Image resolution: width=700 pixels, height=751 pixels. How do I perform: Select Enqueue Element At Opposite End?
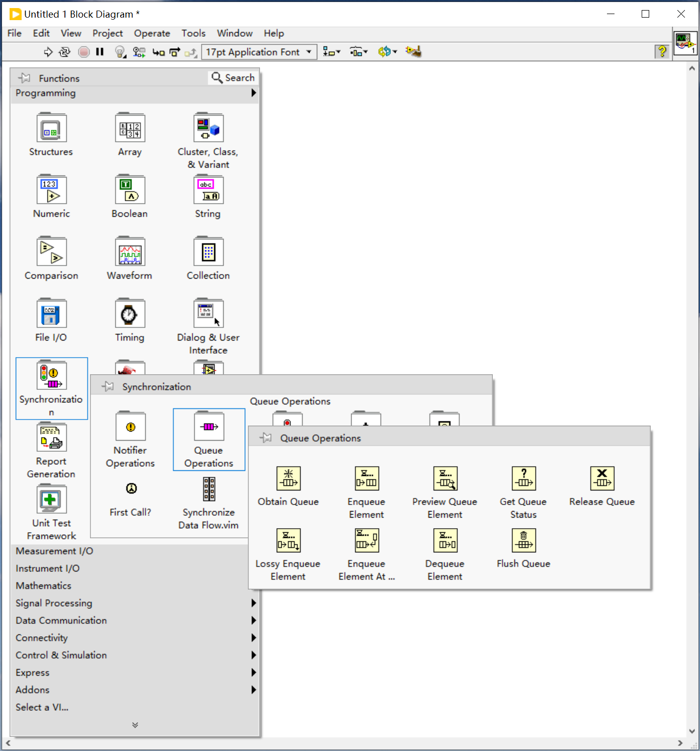tap(367, 554)
